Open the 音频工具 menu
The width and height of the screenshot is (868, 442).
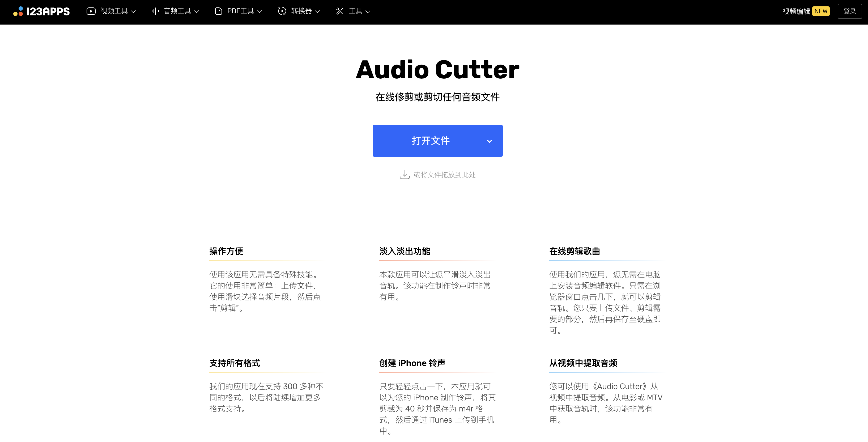click(x=175, y=11)
